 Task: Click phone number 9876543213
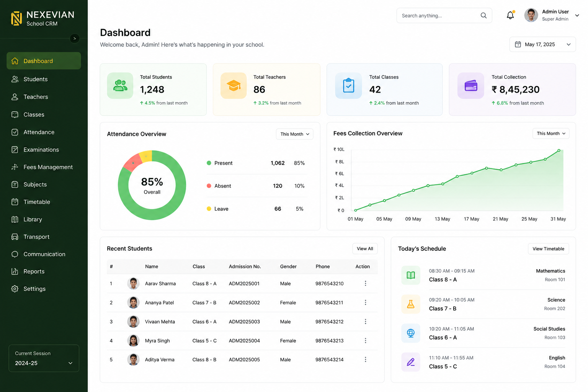pyautogui.click(x=329, y=341)
